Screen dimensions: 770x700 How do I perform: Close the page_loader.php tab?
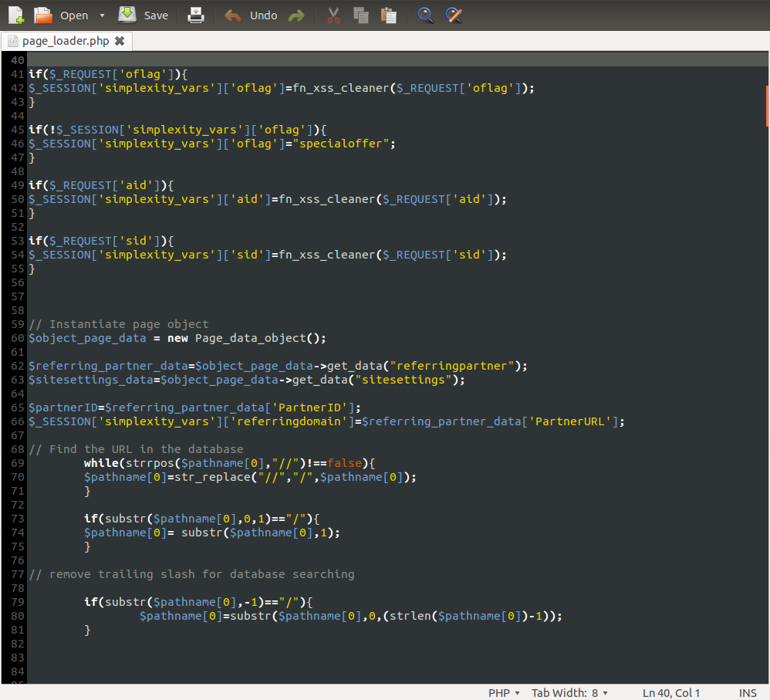pyautogui.click(x=119, y=41)
